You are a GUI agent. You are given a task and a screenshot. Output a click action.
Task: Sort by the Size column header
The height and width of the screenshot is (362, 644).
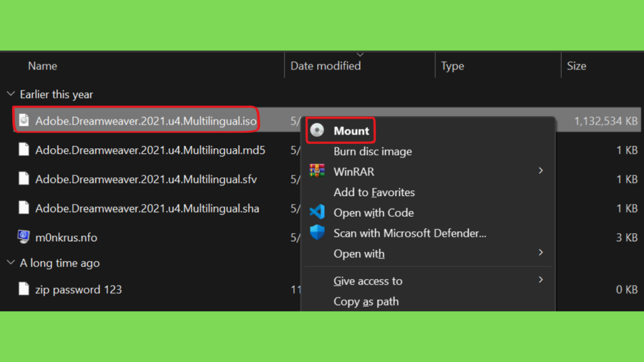point(576,65)
